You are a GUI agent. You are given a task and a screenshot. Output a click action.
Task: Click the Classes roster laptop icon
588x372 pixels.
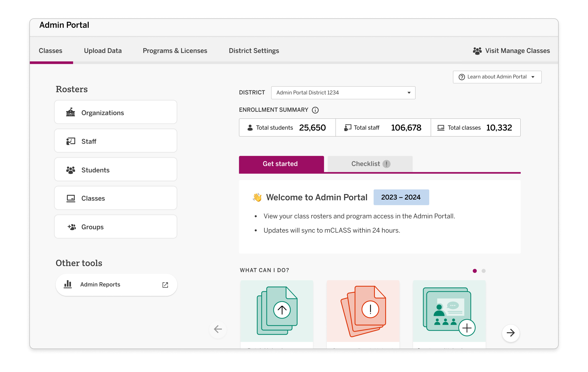click(70, 198)
